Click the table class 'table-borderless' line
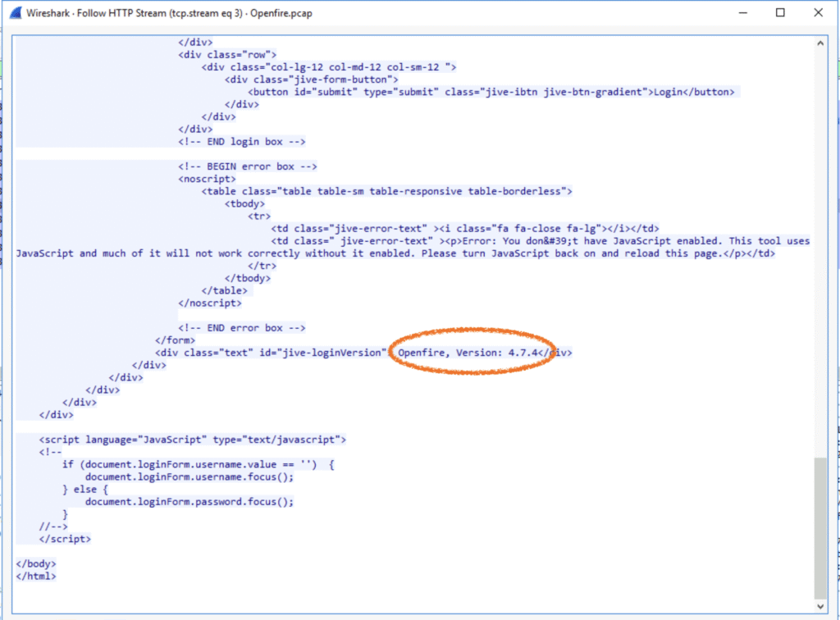The height and width of the screenshot is (620, 840). tap(386, 191)
